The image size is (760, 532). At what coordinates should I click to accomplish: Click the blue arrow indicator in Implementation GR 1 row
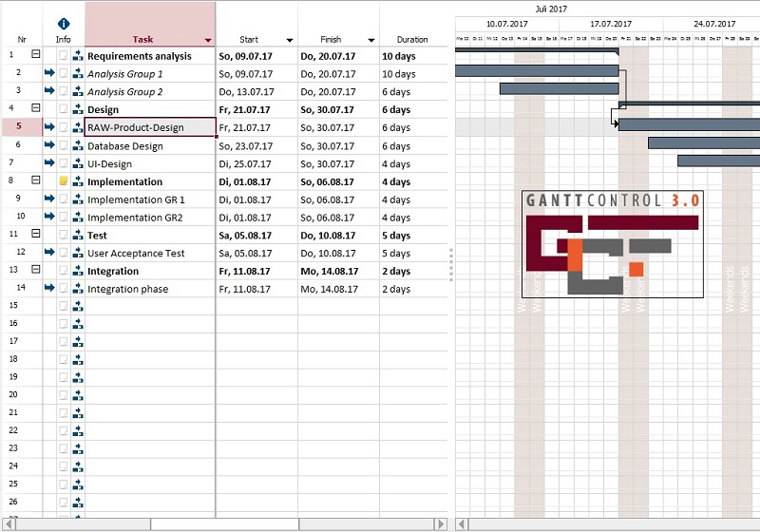tap(49, 199)
